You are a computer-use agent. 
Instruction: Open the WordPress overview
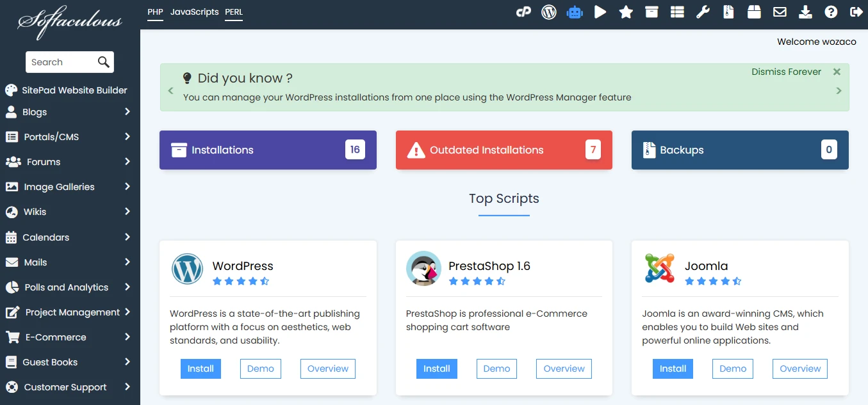(x=328, y=369)
